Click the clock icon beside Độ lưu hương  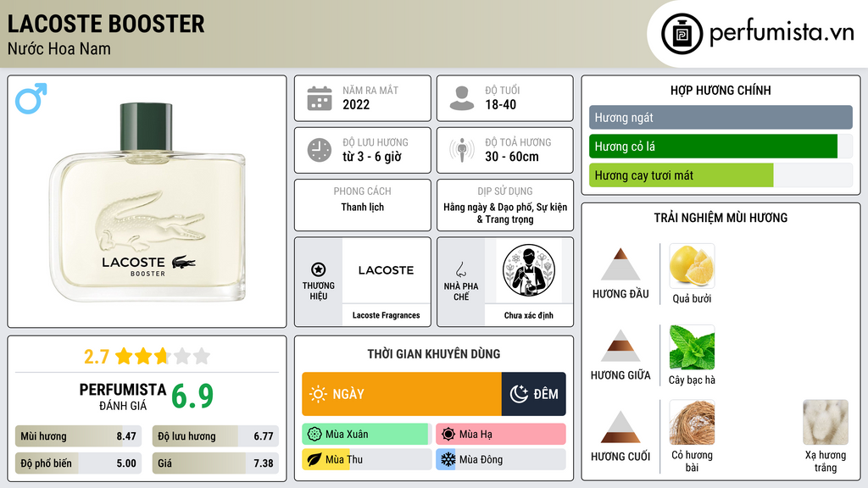coord(320,150)
